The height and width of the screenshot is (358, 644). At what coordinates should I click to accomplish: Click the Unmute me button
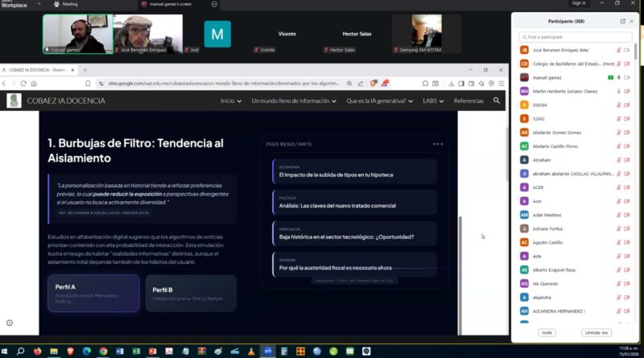click(x=597, y=332)
